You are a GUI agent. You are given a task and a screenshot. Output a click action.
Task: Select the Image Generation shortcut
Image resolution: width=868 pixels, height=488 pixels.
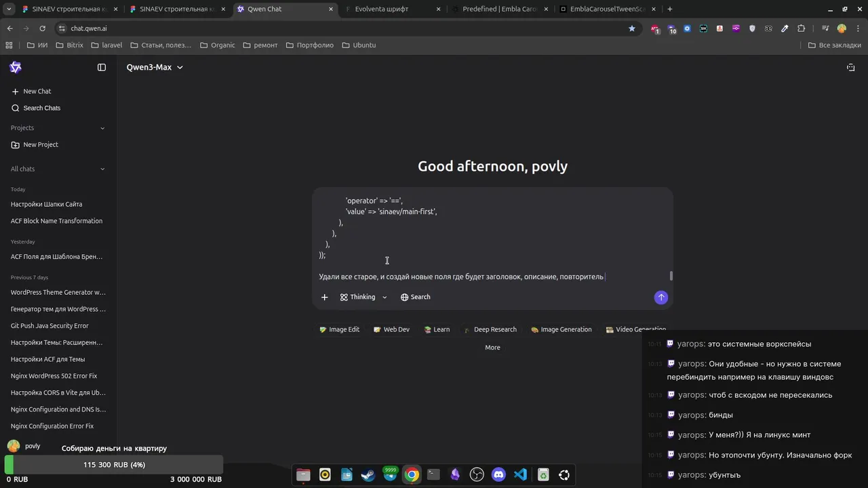coord(561,329)
